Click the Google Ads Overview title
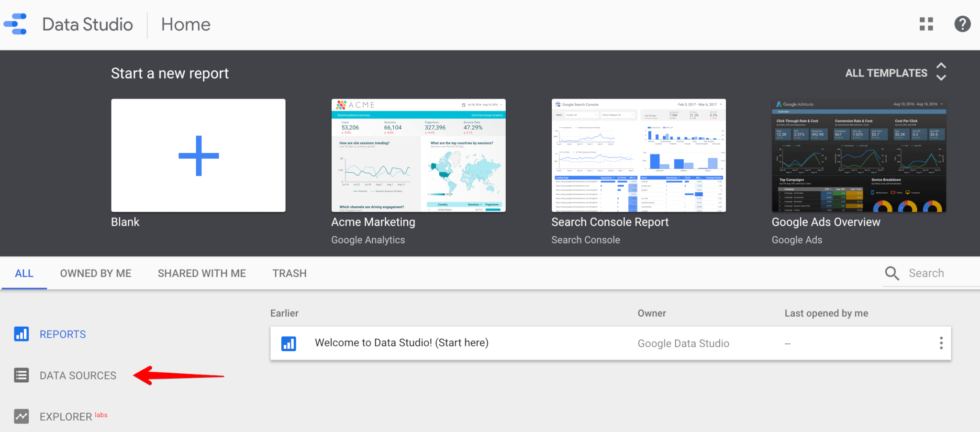This screenshot has width=980, height=432. click(826, 222)
